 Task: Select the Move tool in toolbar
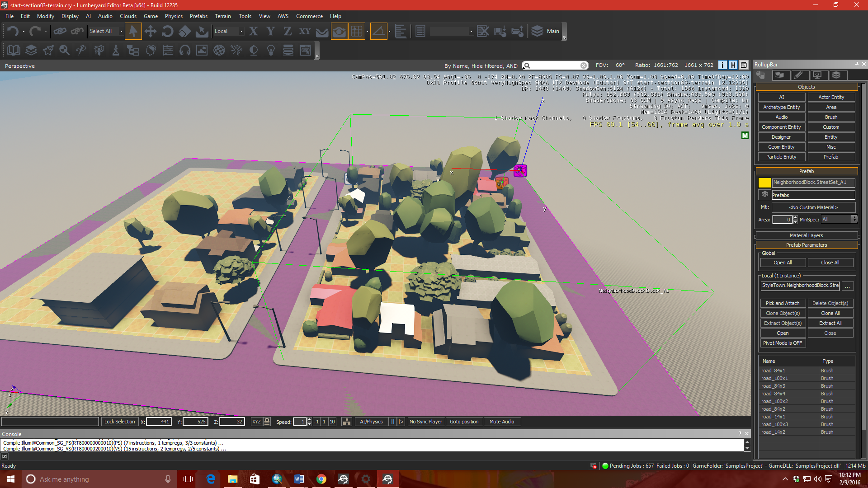[x=150, y=31]
